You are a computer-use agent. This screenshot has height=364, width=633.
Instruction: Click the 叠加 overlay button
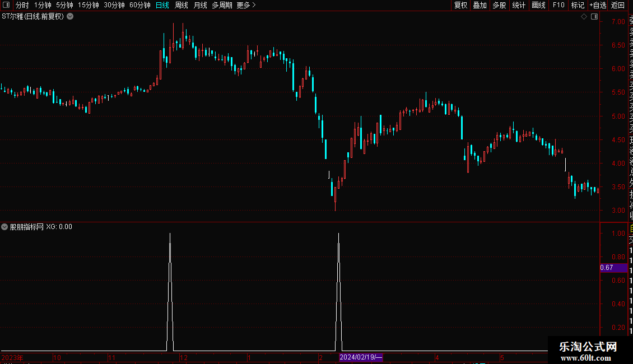480,5
